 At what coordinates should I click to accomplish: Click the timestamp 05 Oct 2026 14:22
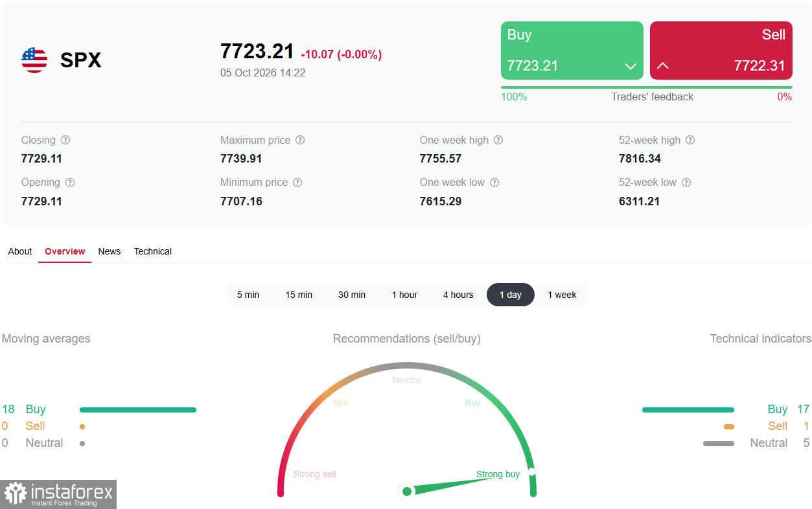pyautogui.click(x=262, y=73)
